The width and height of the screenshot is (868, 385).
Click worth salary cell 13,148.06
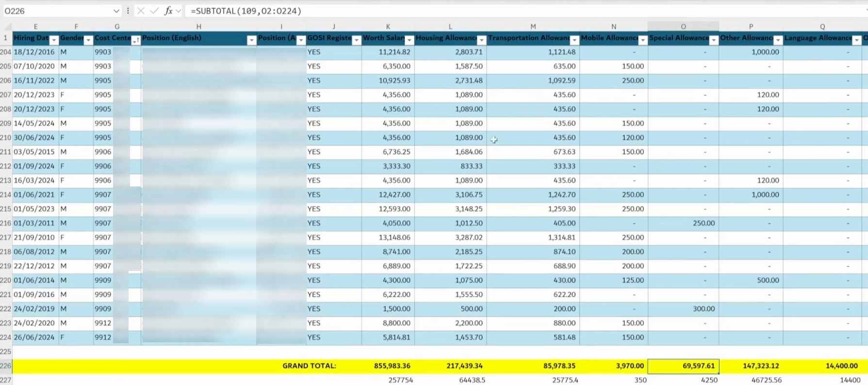(x=388, y=237)
